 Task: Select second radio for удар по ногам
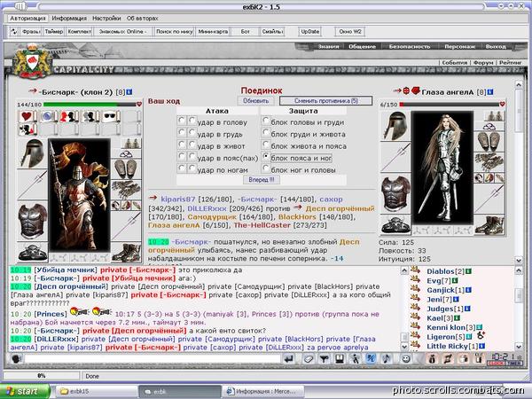pos(192,168)
